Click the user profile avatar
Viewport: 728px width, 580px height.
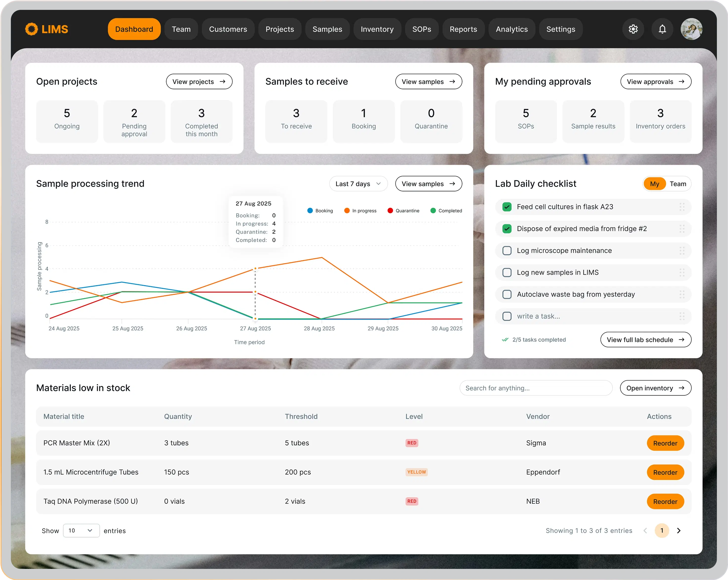point(691,29)
